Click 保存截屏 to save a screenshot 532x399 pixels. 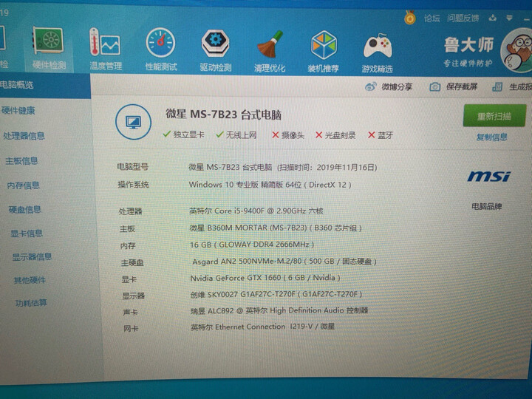(462, 87)
